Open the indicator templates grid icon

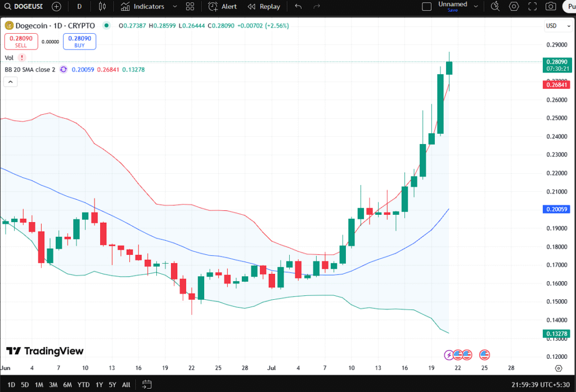tap(190, 7)
